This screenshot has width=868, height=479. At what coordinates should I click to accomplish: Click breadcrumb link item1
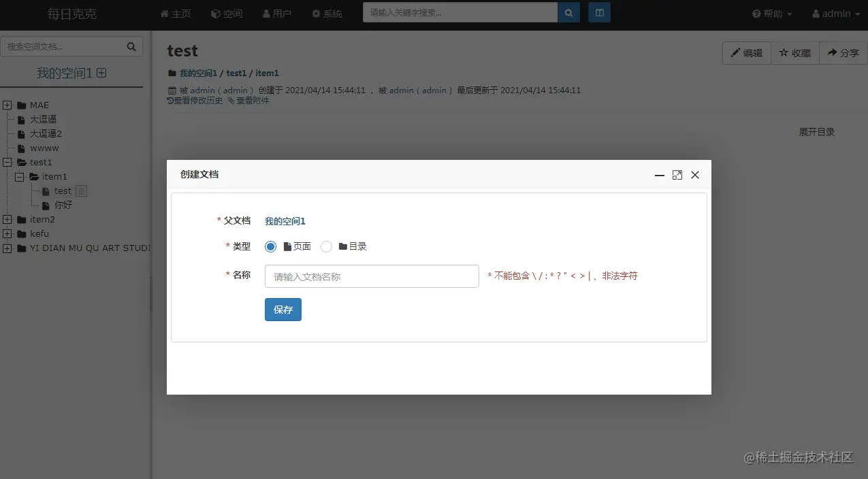268,73
